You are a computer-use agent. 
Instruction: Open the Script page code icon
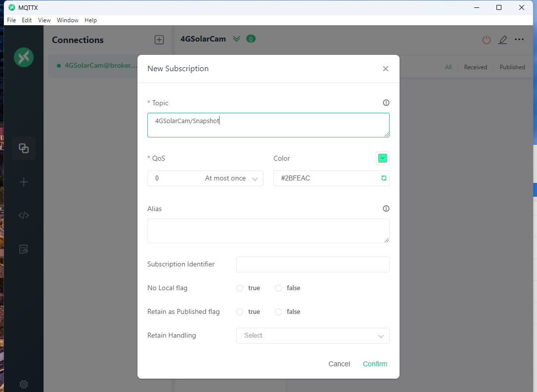coord(24,216)
